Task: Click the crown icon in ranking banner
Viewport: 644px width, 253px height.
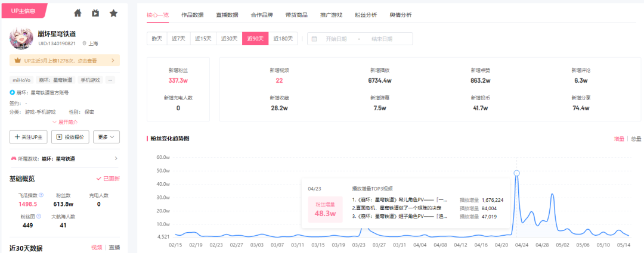Action: [x=17, y=60]
